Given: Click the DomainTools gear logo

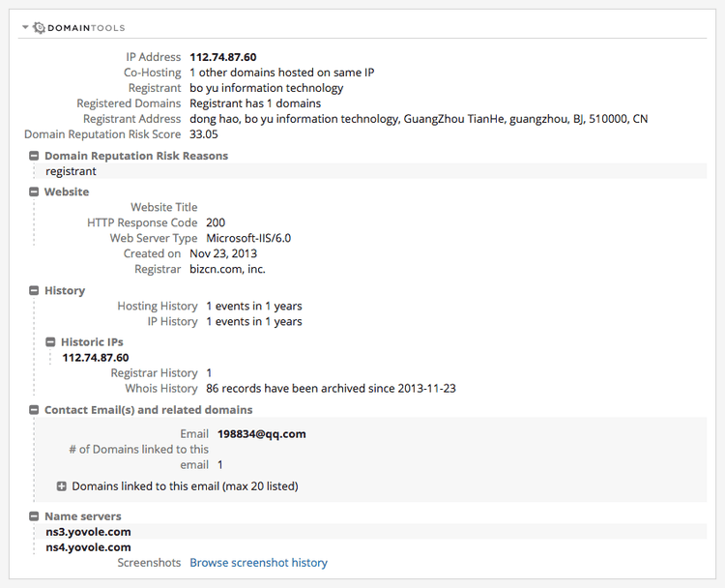Looking at the screenshot, I should pyautogui.click(x=40, y=28).
